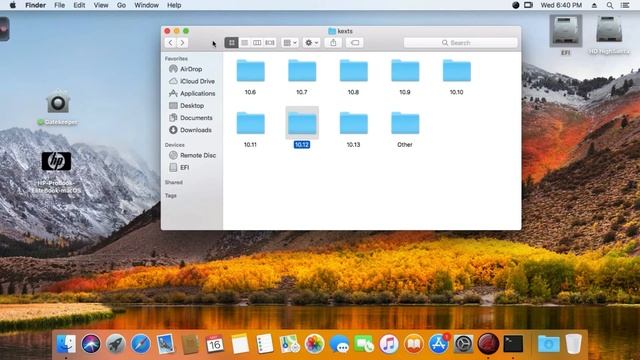Open the Go menu
Viewport: 640px width, 360px height.
coord(121,5)
